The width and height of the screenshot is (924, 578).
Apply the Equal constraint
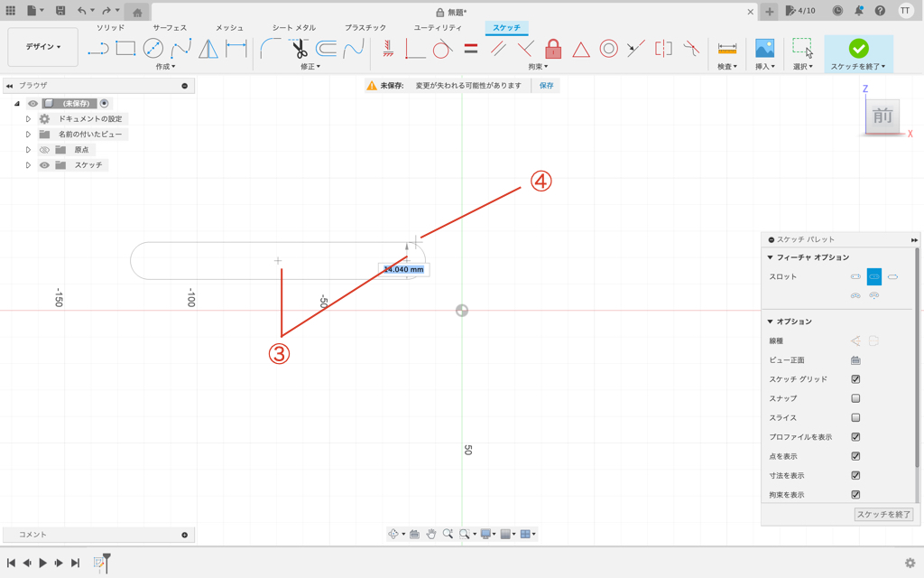click(470, 49)
